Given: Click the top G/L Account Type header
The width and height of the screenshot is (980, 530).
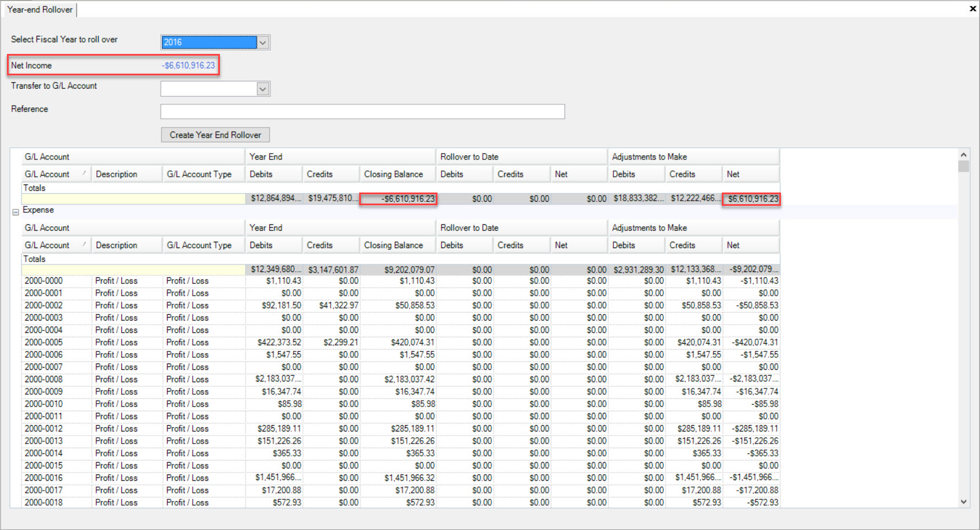Looking at the screenshot, I should 204,174.
